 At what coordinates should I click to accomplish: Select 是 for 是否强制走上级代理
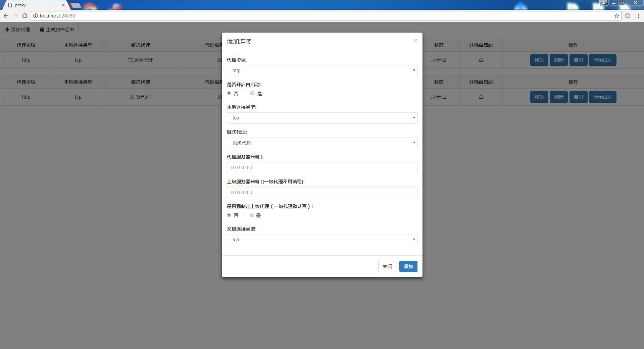click(252, 215)
